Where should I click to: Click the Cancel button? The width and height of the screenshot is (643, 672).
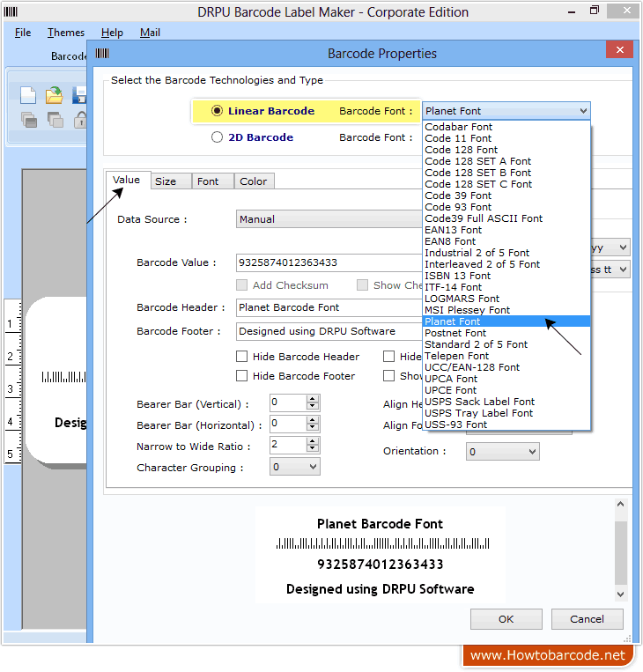pos(587,619)
